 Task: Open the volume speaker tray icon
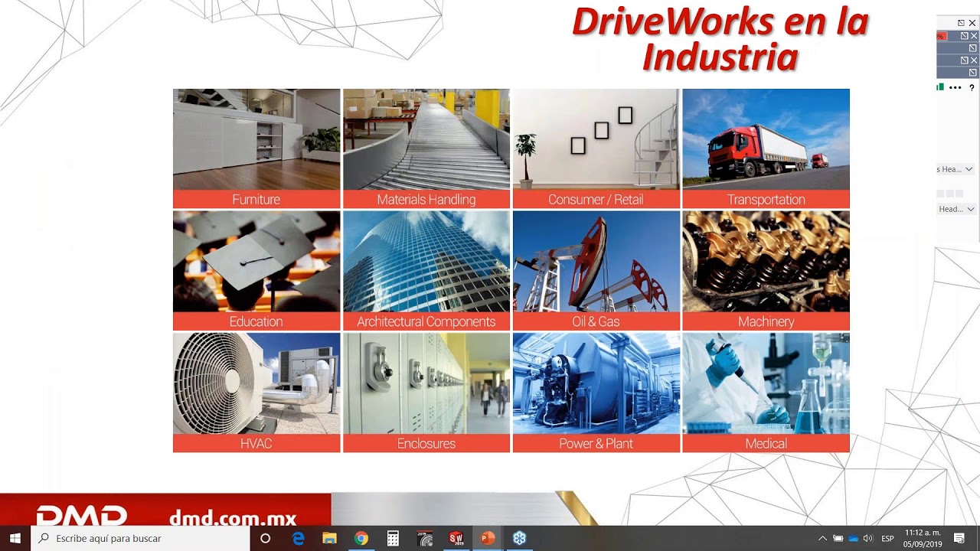coord(867,538)
